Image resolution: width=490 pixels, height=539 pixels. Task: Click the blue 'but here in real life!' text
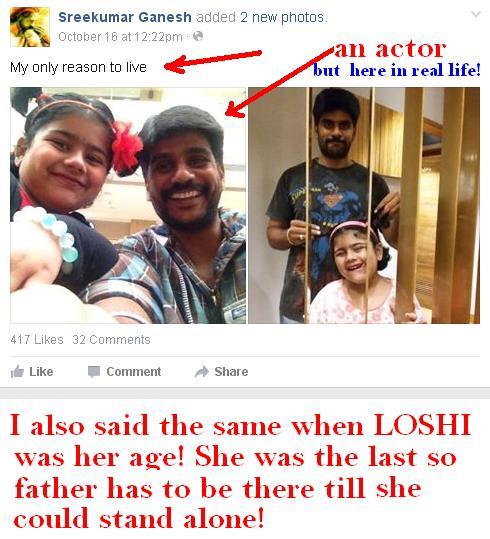point(396,70)
